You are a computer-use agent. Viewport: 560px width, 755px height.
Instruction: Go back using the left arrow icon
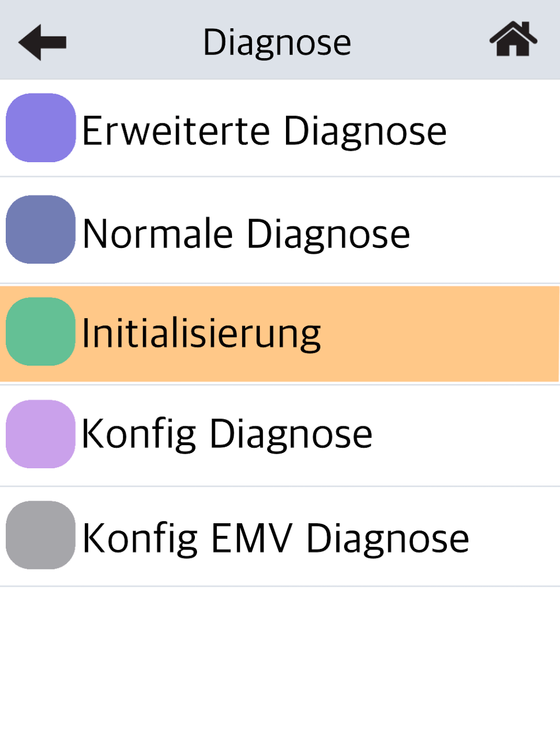(42, 42)
